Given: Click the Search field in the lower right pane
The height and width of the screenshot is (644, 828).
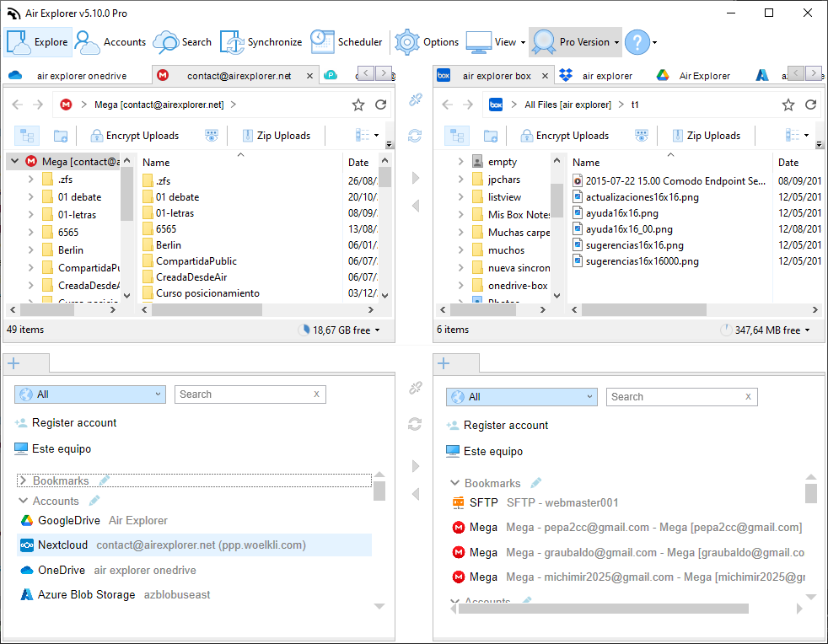Looking at the screenshot, I should click(x=682, y=397).
